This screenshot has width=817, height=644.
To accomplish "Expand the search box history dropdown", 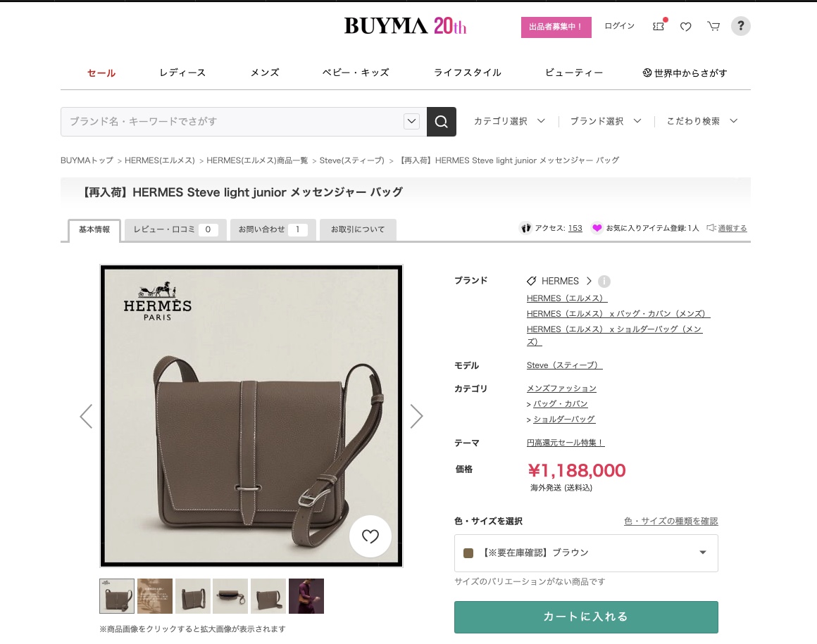I will tap(411, 121).
